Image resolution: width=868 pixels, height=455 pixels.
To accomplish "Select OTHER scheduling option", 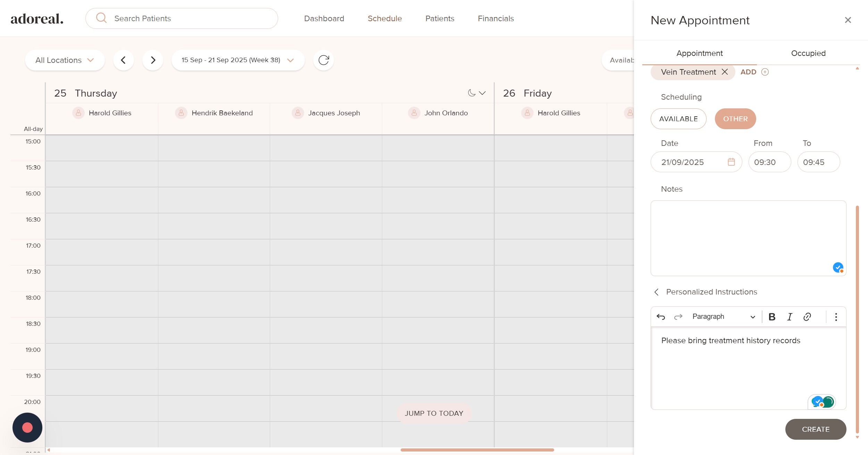I will [x=735, y=119].
